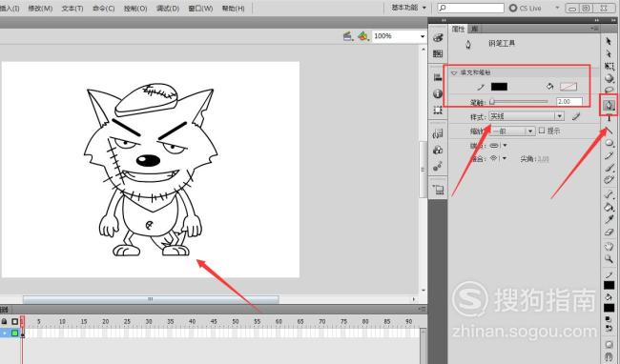Open the Color panel dock icon
The image size is (620, 364).
tap(438, 37)
